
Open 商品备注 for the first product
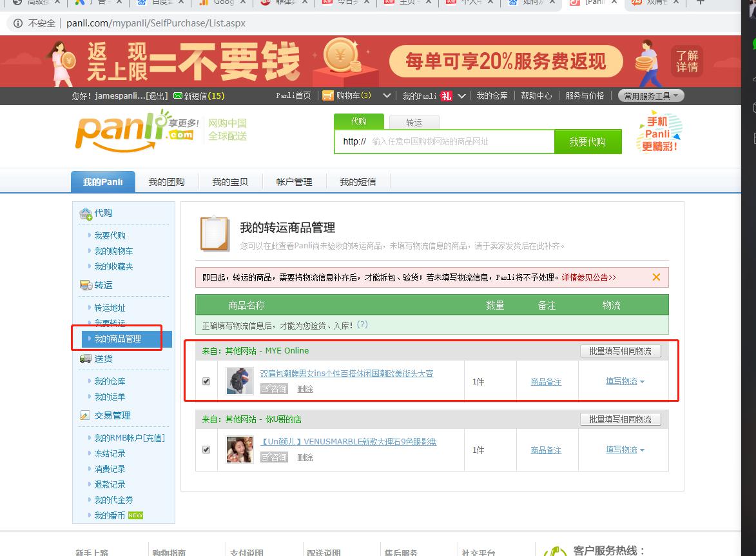click(x=547, y=381)
